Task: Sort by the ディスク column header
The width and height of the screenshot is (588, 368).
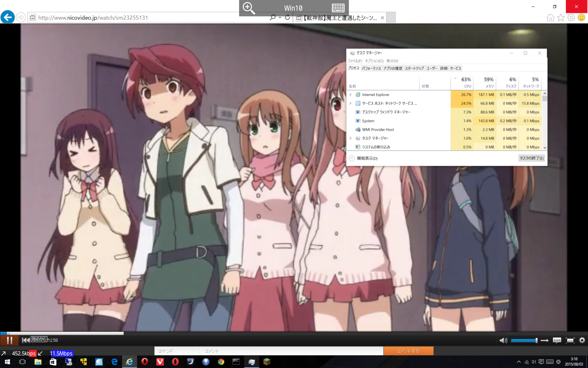Action: [507, 83]
